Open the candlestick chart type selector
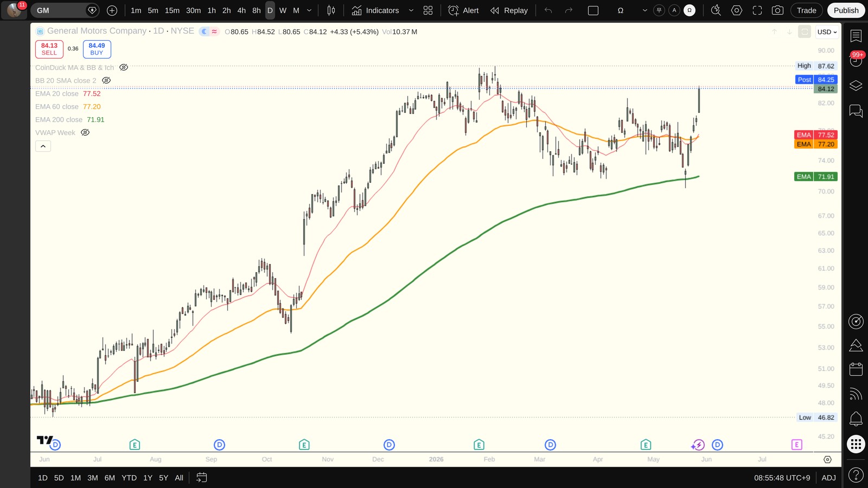The height and width of the screenshot is (488, 868). 331,10
